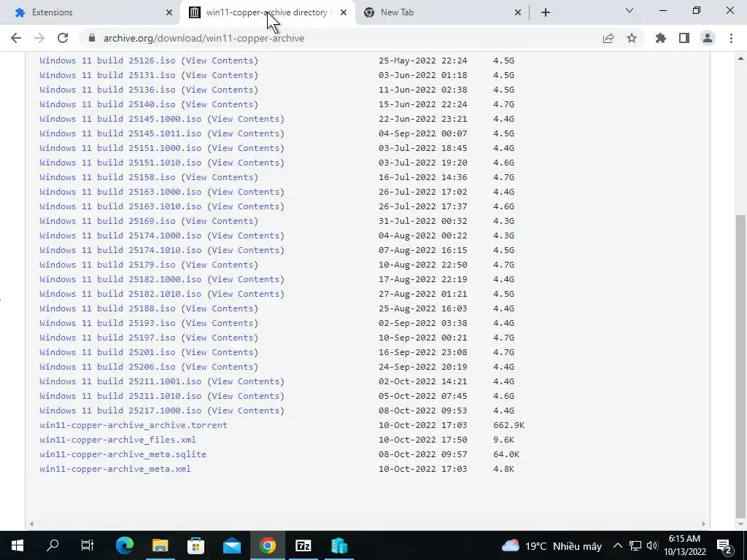The image size is (747, 560).
Task: Open the Extensions puzzle menu
Action: pyautogui.click(x=661, y=38)
